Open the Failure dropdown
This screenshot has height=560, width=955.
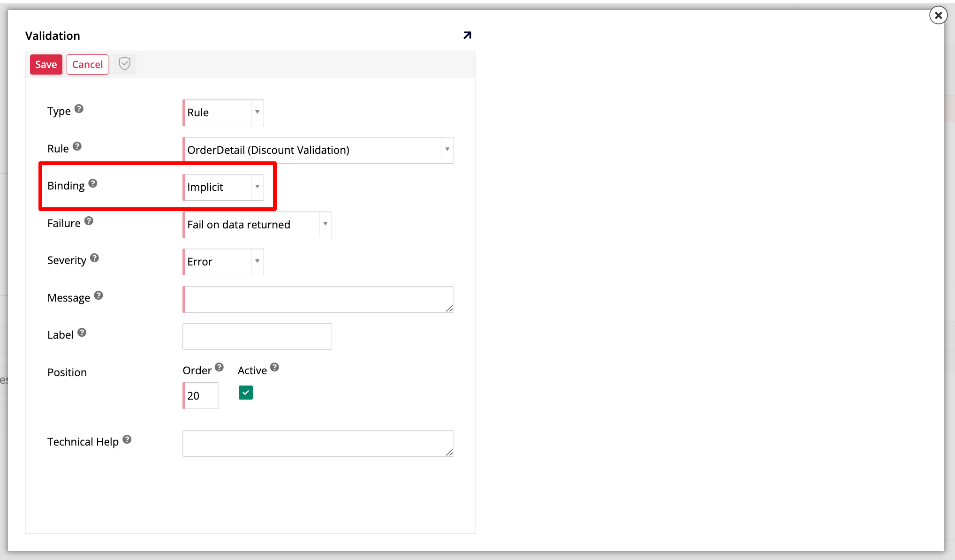click(x=257, y=225)
